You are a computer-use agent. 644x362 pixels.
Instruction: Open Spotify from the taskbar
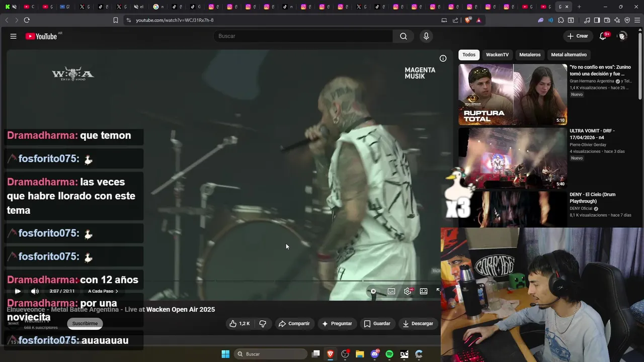pos(389,354)
